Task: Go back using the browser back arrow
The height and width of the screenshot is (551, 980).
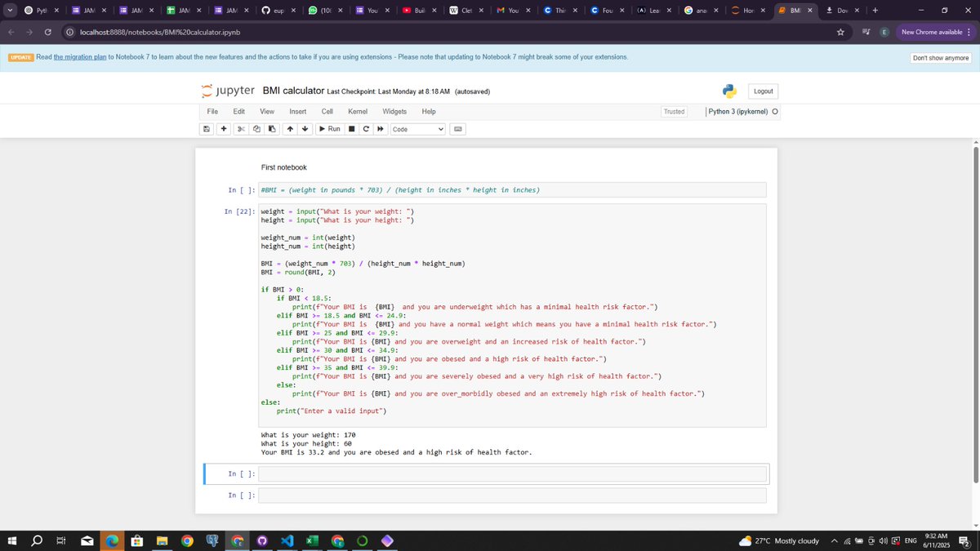Action: pos(11,32)
